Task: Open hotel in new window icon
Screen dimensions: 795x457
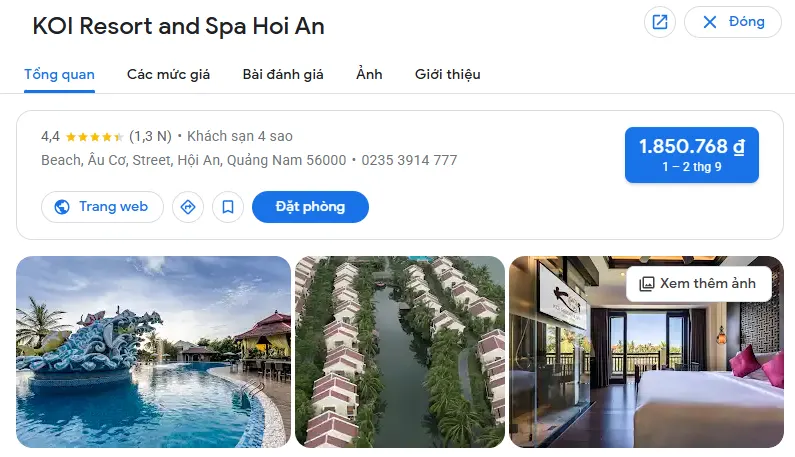Action: coord(660,22)
